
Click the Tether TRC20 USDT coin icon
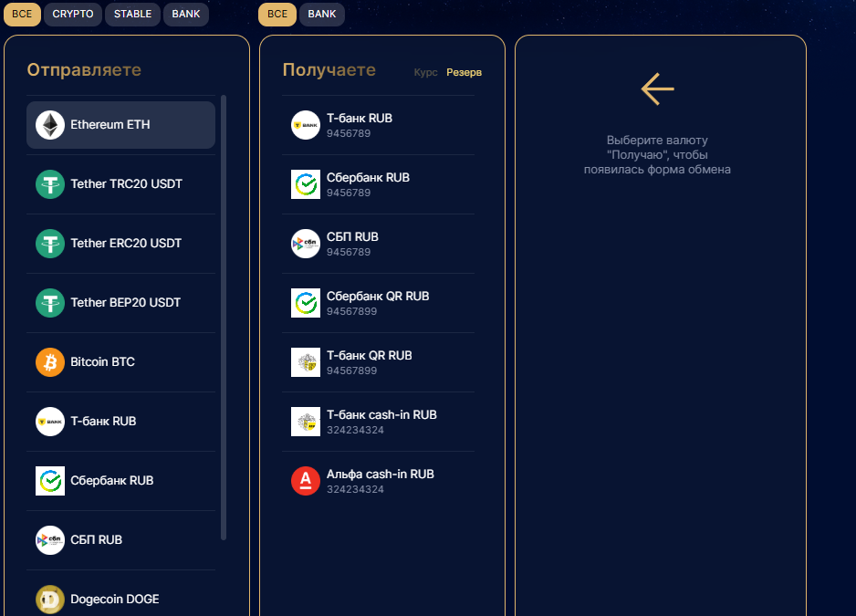50,184
